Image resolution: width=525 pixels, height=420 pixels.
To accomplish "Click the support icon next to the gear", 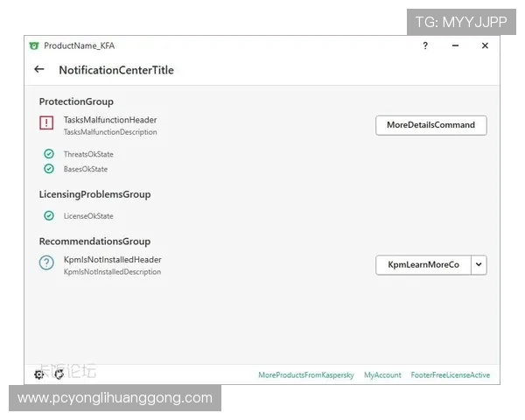I will coord(59,374).
